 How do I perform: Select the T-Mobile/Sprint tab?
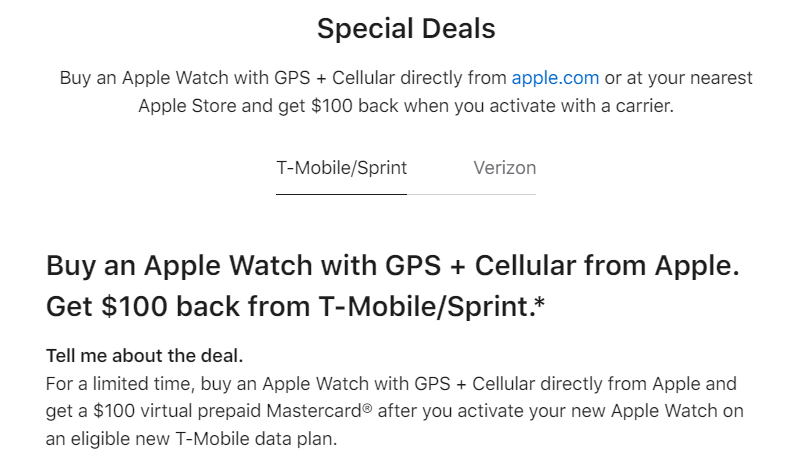[341, 168]
